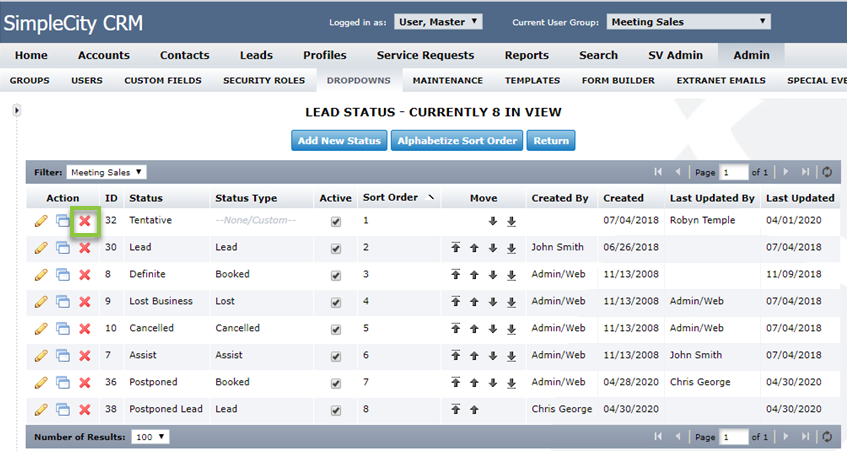Image resolution: width=847 pixels, height=451 pixels.
Task: Edit the Definite status row
Action: pos(41,275)
